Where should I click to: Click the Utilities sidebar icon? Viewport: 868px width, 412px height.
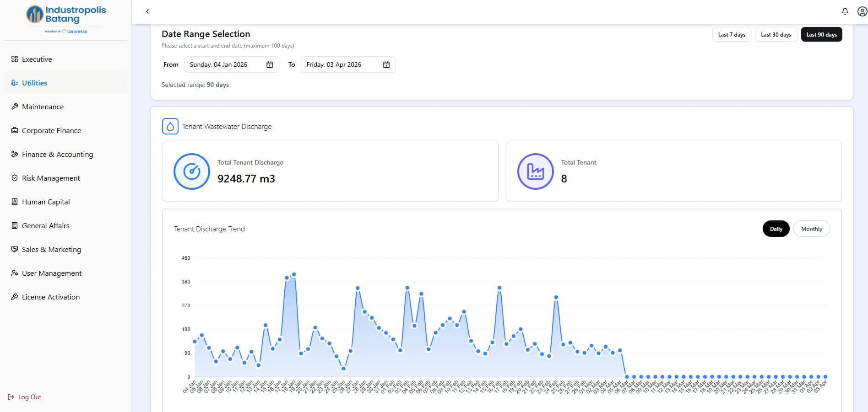[x=15, y=83]
